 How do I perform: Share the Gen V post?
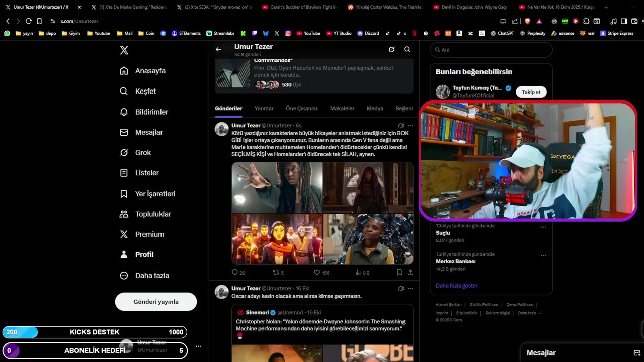pos(410,273)
